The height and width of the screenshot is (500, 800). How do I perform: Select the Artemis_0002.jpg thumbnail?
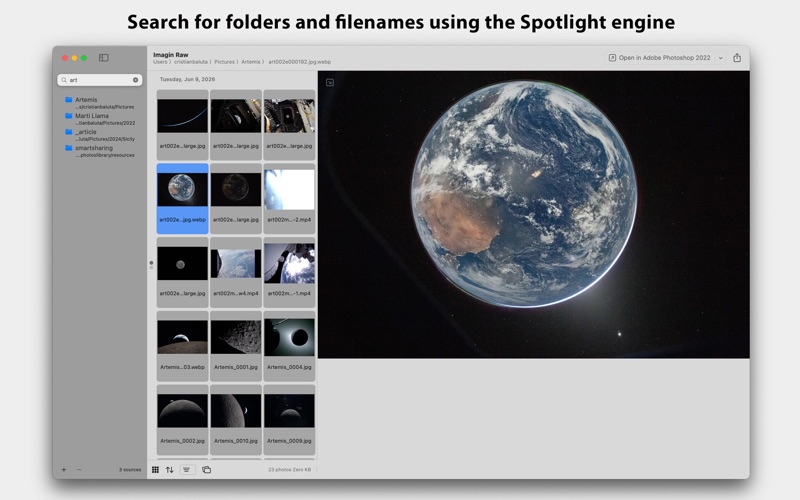point(182,419)
